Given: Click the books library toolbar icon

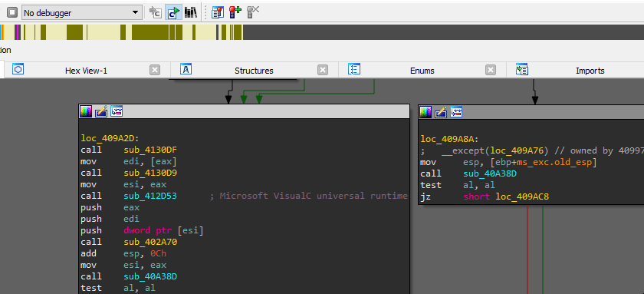Looking at the screenshot, I should point(191,12).
